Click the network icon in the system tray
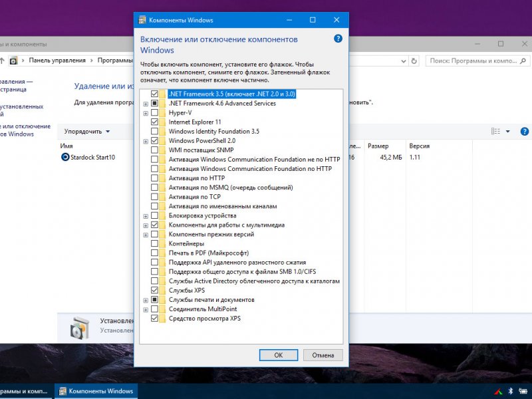532x399 pixels. tap(523, 391)
